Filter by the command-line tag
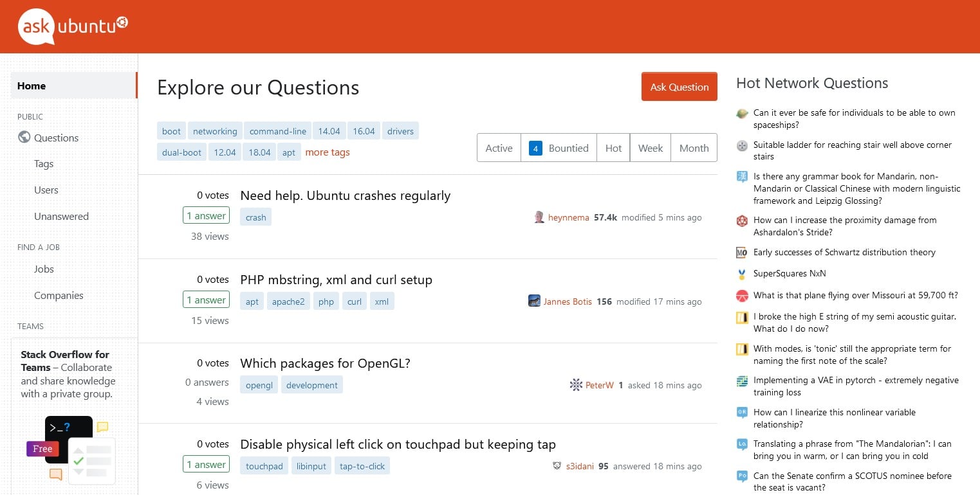The width and height of the screenshot is (980, 495). [278, 131]
